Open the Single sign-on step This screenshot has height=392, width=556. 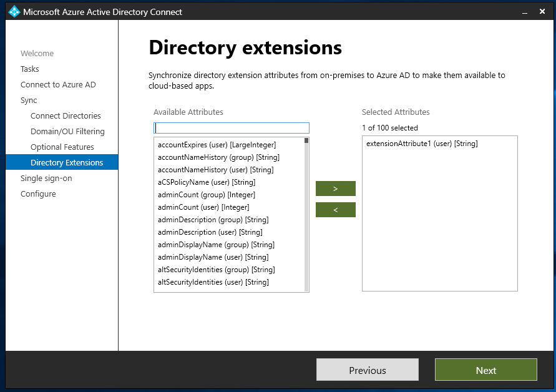click(x=46, y=179)
